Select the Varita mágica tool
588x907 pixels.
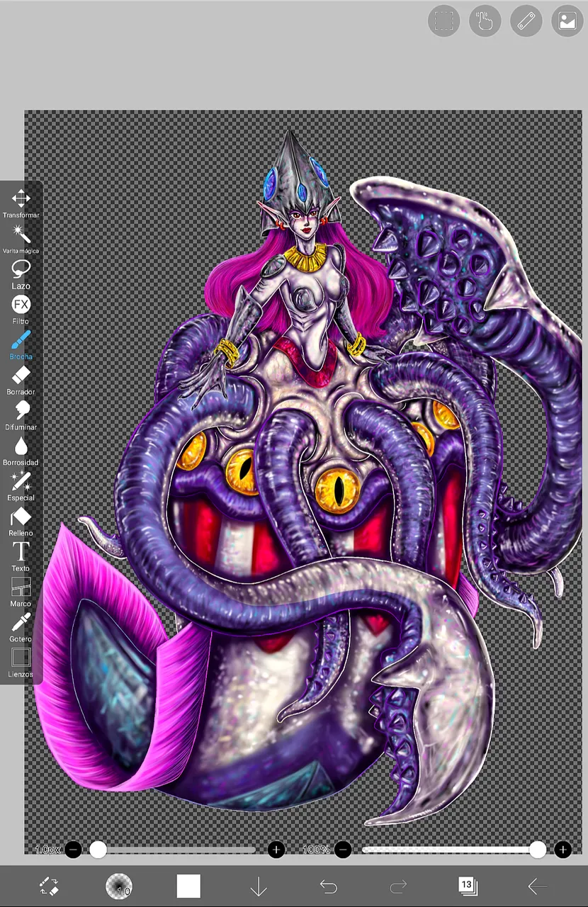coord(21,238)
